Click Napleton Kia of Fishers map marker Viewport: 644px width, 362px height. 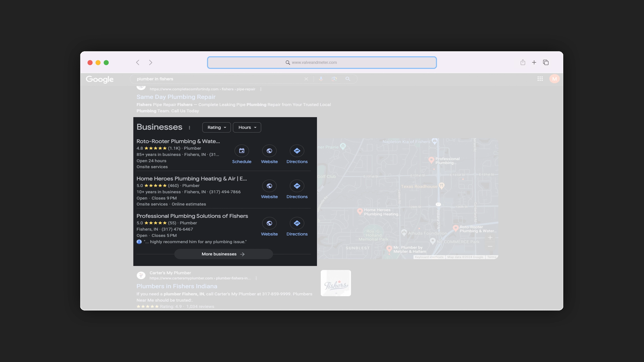[435, 141]
